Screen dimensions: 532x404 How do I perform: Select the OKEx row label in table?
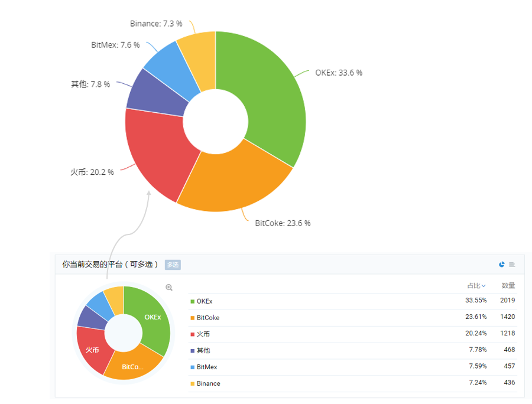[205, 301]
